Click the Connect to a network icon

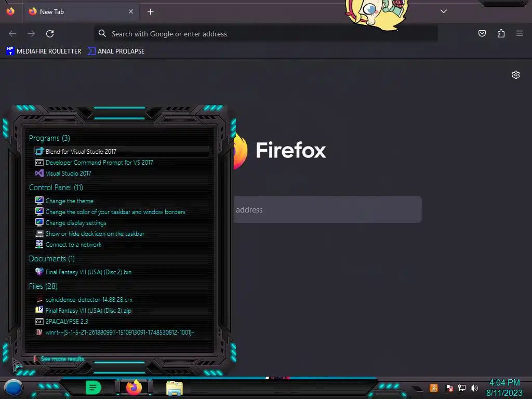coord(39,244)
